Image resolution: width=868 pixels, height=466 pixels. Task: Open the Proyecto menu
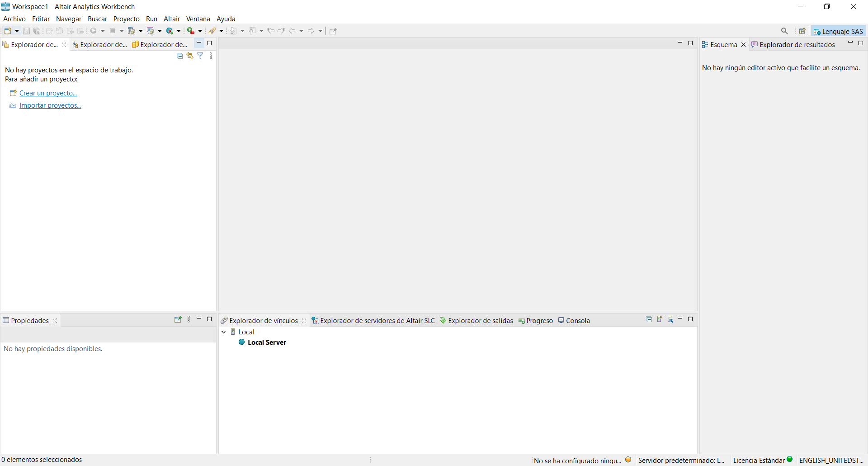point(127,19)
